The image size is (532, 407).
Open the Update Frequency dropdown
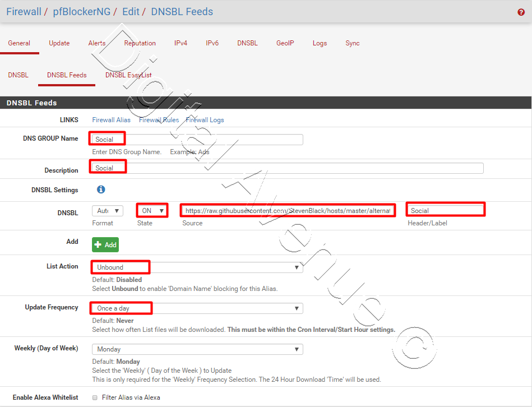click(196, 308)
